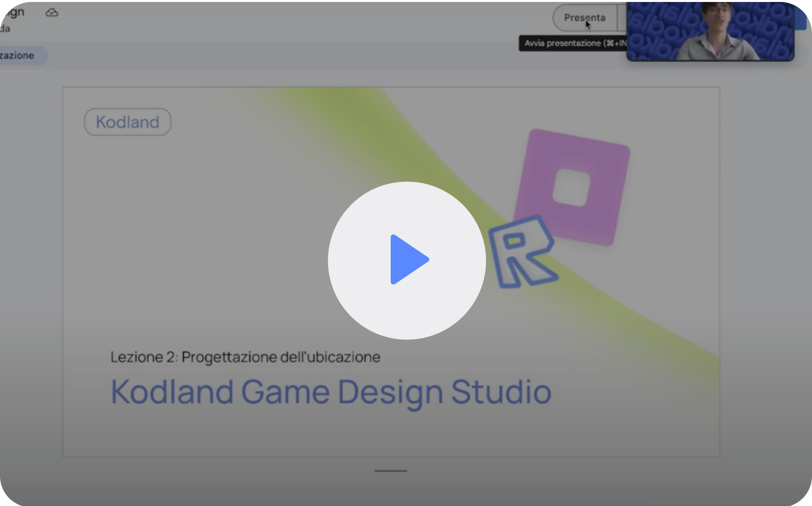Play the video with the central play button
Screen dimensions: 812x506
tap(406, 260)
